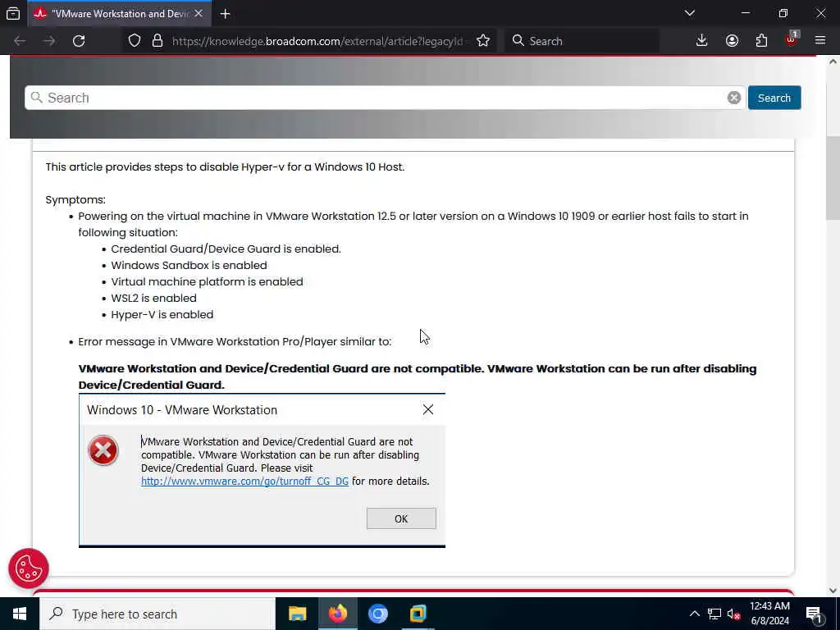Viewport: 840px width, 630px height.
Task: Click the vertical scrollbar thumb
Action: point(833,178)
